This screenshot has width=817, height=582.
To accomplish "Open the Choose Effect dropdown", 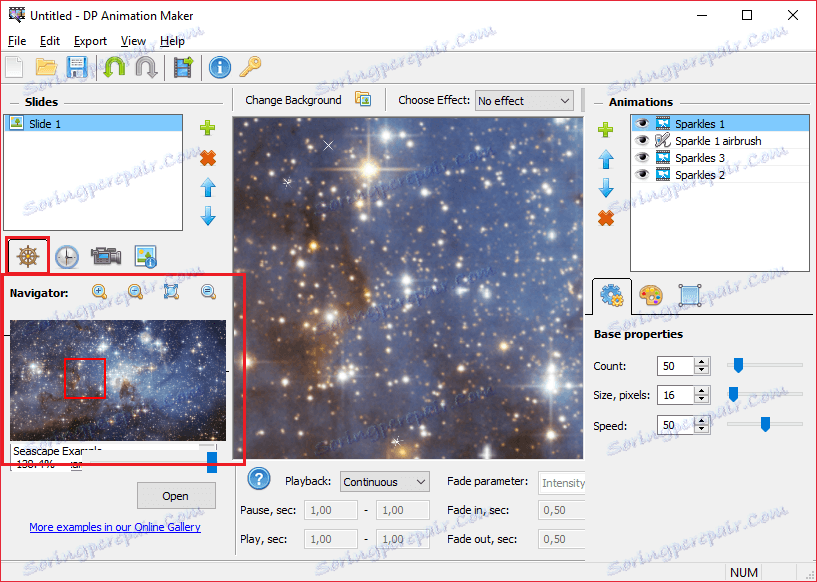I will click(x=524, y=101).
